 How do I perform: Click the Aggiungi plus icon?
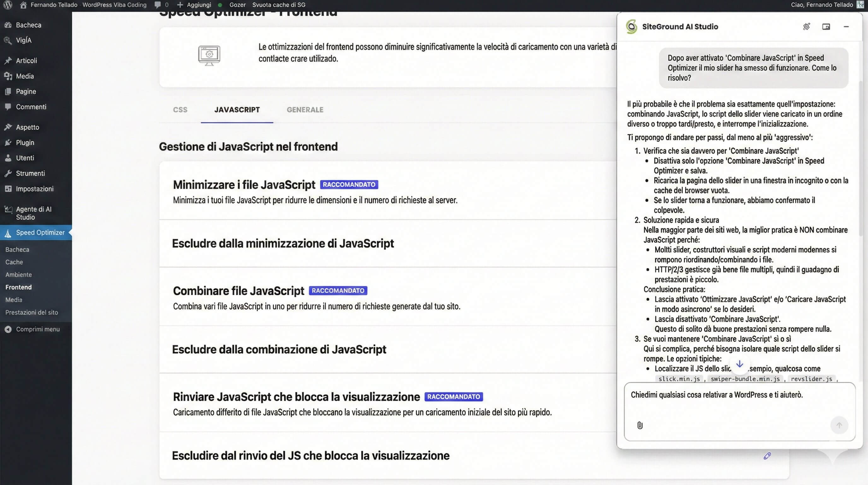point(181,5)
